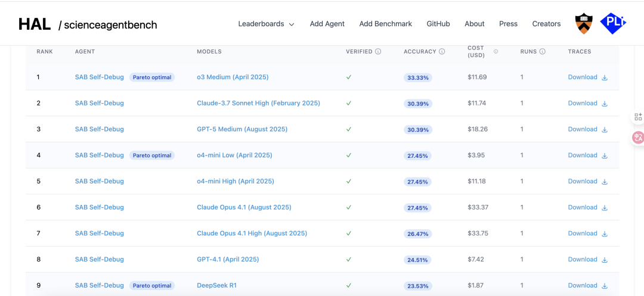Click the AGENT column header
This screenshot has height=296, width=644.
(85, 52)
